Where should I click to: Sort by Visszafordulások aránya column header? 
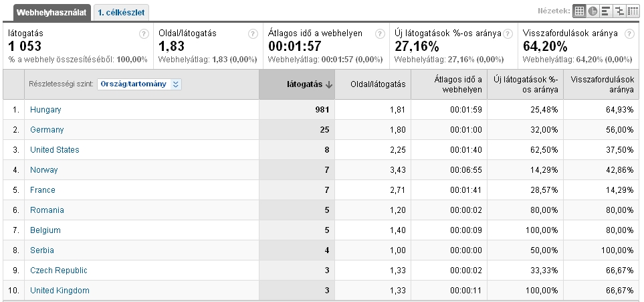tap(601, 84)
